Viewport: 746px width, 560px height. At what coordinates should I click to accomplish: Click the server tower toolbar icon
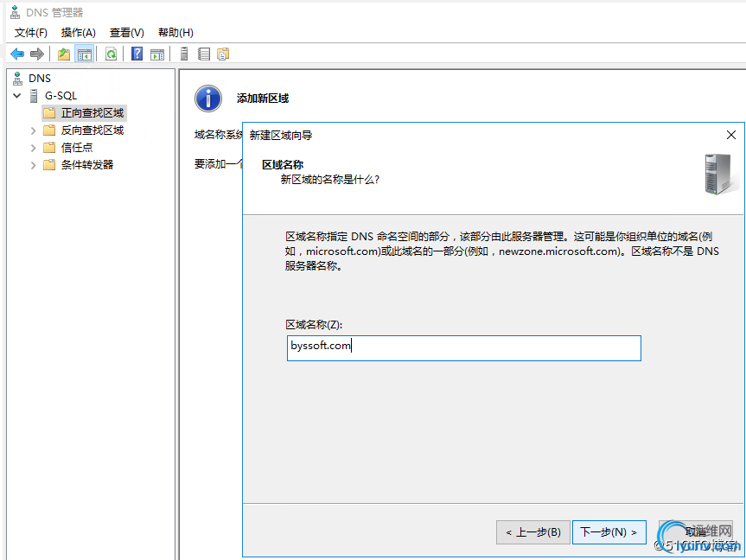(x=184, y=54)
